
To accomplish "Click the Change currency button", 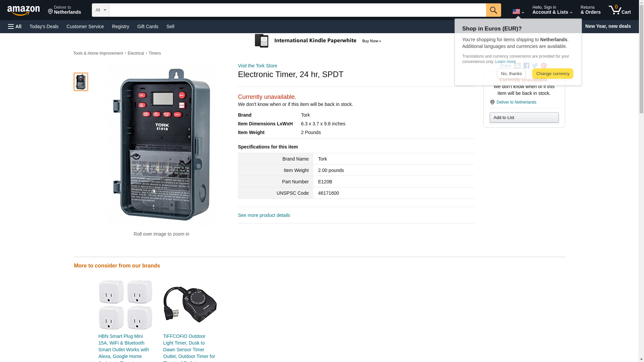I will 552,74.
